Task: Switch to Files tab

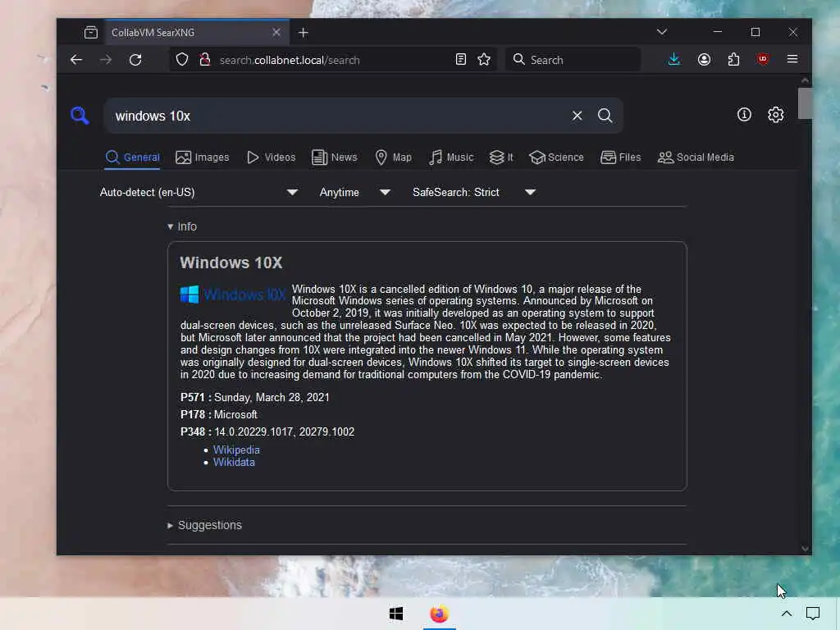Action: [620, 157]
